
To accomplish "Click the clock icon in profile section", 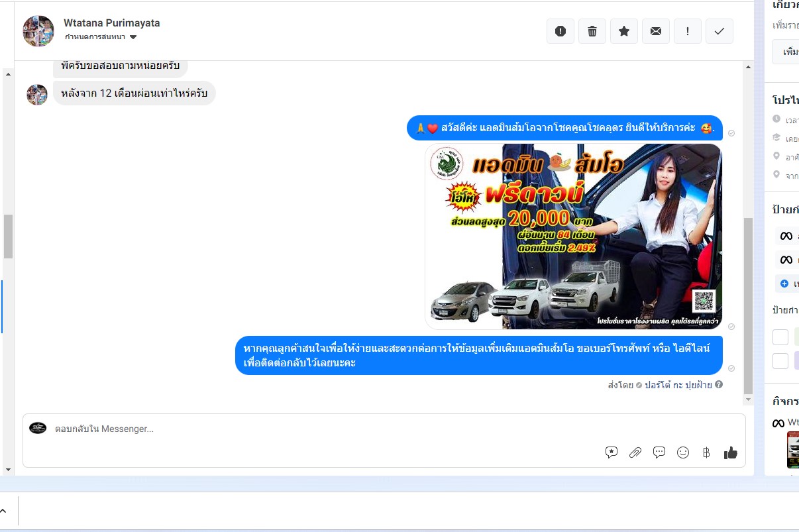I will (776, 119).
